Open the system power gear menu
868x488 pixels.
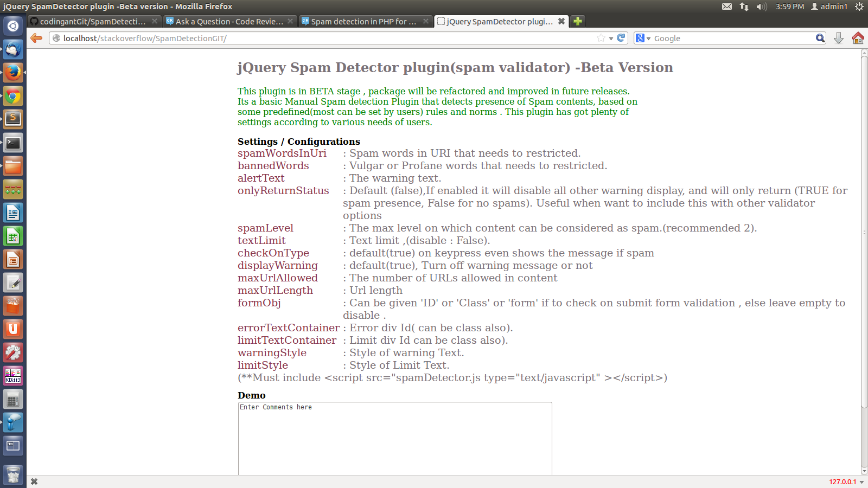[859, 7]
